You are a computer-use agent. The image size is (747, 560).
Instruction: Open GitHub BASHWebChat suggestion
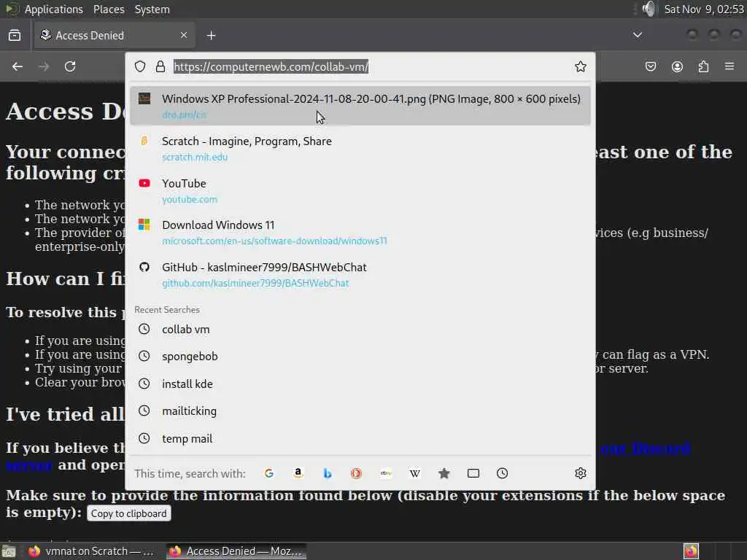point(360,275)
